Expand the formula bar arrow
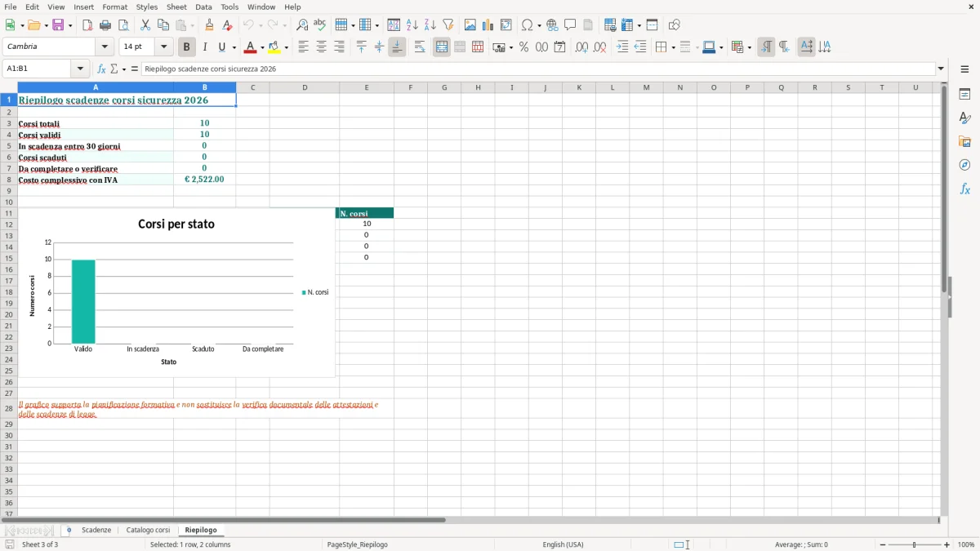 point(942,69)
